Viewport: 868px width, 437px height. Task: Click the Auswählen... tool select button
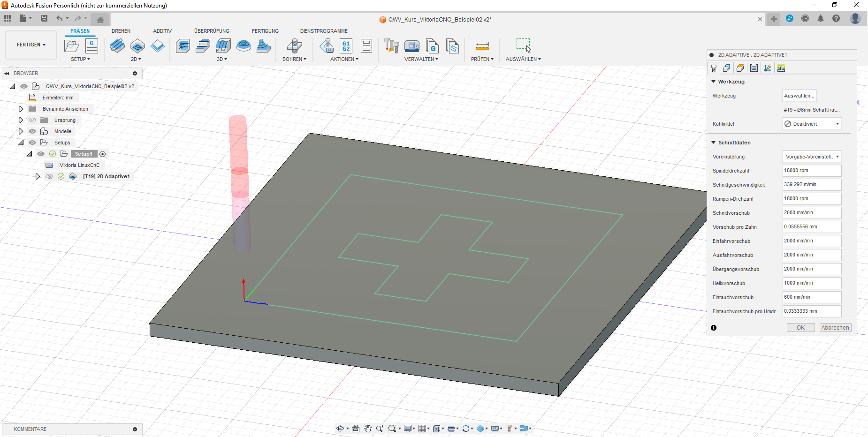tap(799, 96)
